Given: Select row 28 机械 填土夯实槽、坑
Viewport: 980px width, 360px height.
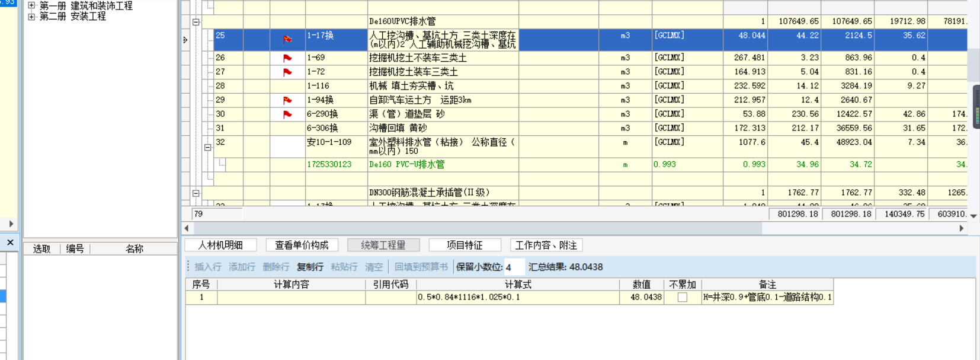Looking at the screenshot, I should pos(443,86).
